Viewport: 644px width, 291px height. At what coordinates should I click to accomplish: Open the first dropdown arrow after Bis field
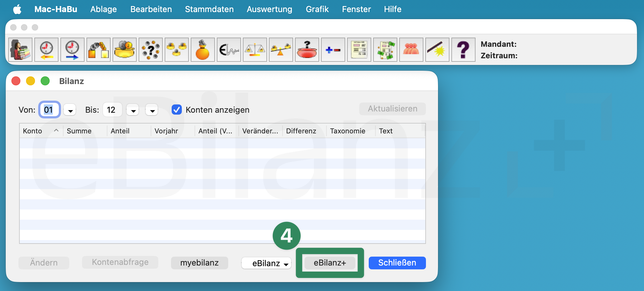133,110
